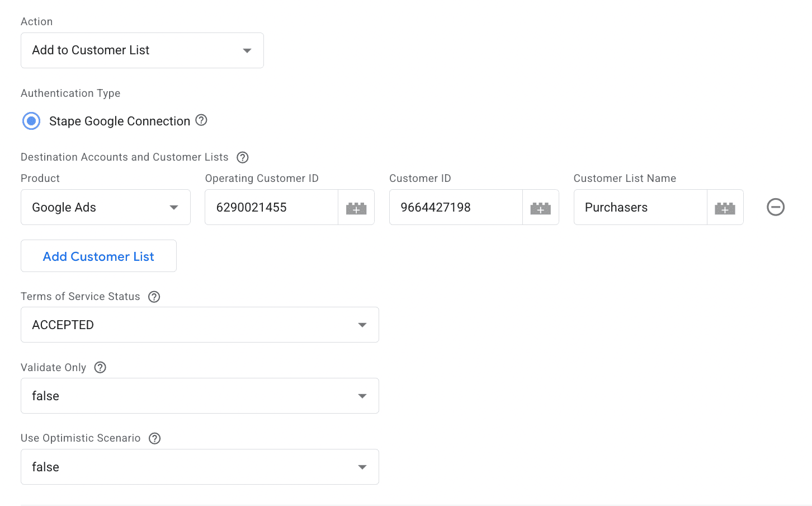
Task: Click into Customer ID field 9664427198
Action: click(456, 207)
